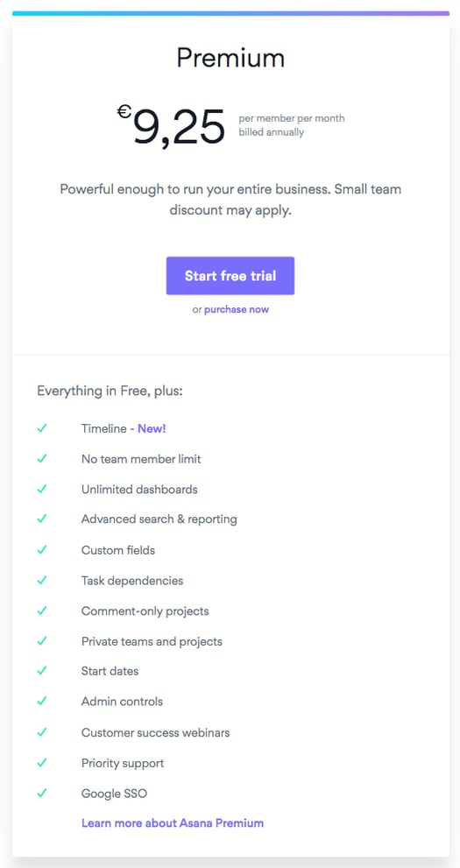Screen dimensions: 460x868
Task: Click the checkmark next to Custom fields
Action: (x=42, y=550)
